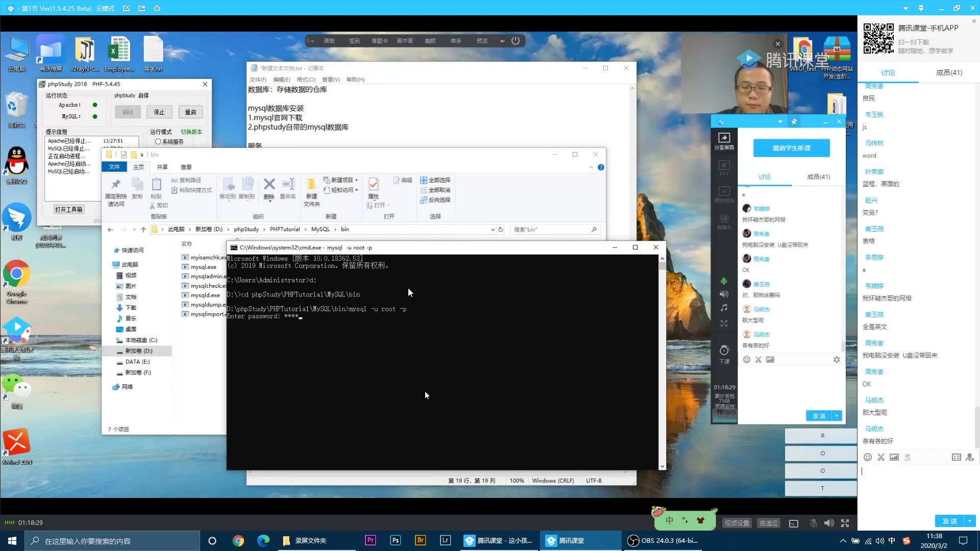Click image icon in floating chat panel

(770, 360)
